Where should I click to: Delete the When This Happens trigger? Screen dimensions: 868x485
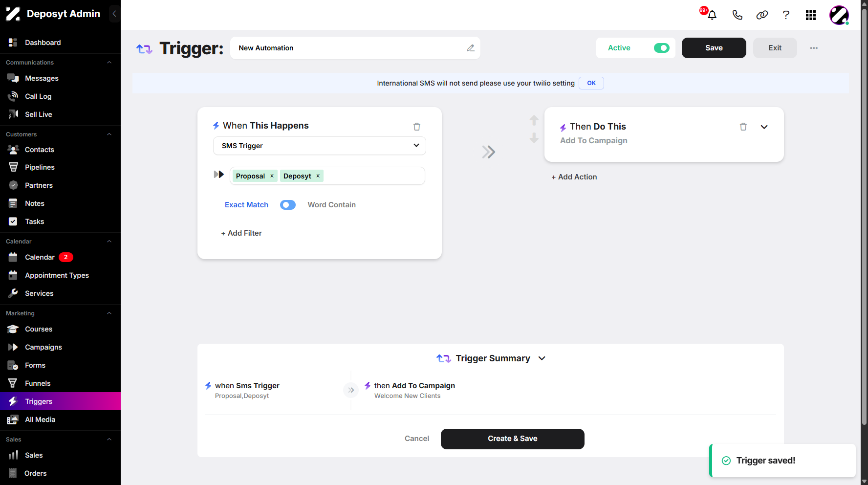[x=417, y=127]
